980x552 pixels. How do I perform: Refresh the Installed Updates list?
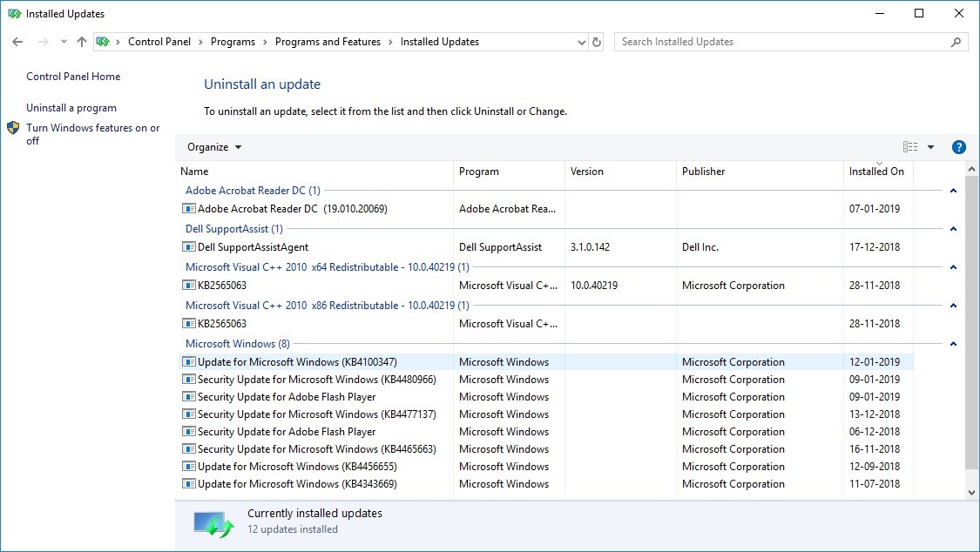pos(597,42)
